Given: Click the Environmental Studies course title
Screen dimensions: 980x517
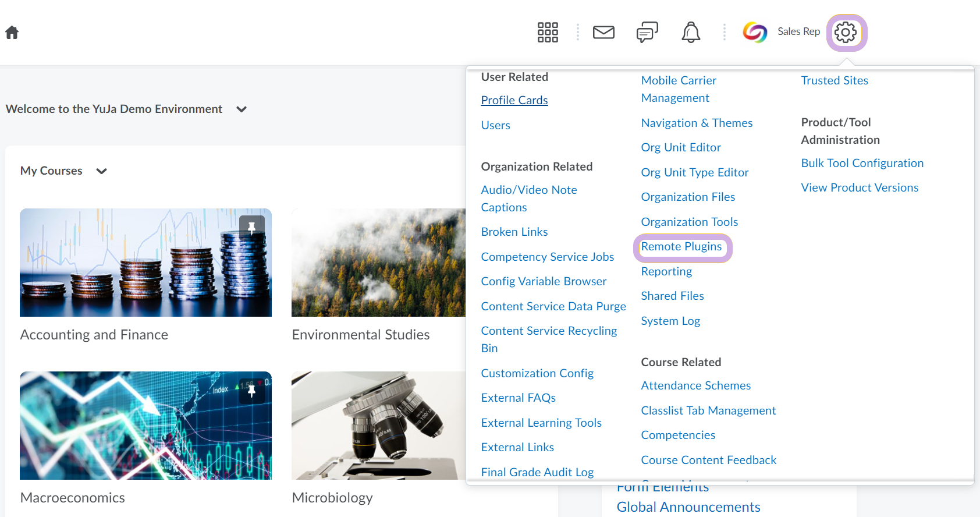Looking at the screenshot, I should (361, 335).
